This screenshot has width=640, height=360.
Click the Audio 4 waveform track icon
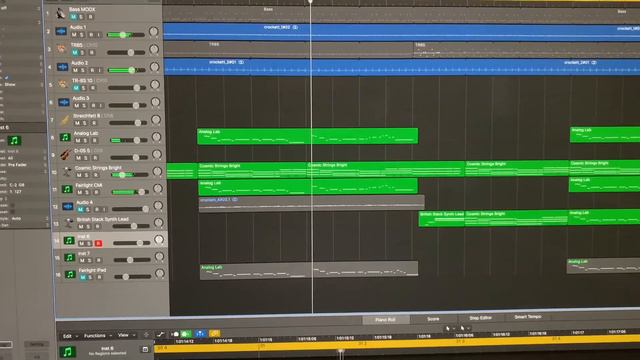point(68,206)
